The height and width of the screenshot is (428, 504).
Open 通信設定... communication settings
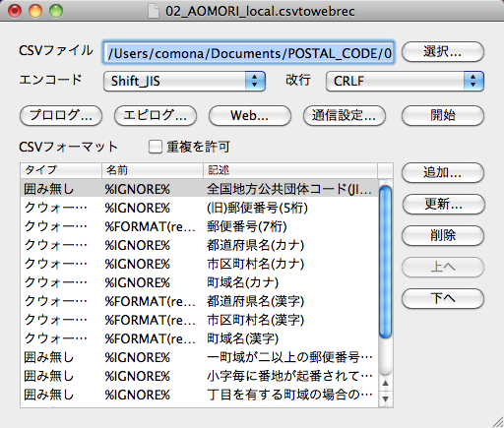coord(345,115)
